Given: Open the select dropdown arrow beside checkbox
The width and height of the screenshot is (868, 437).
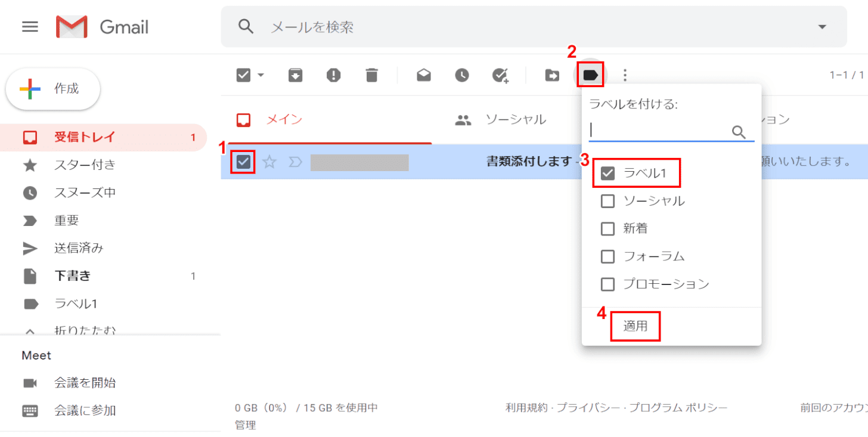Looking at the screenshot, I should 261,75.
